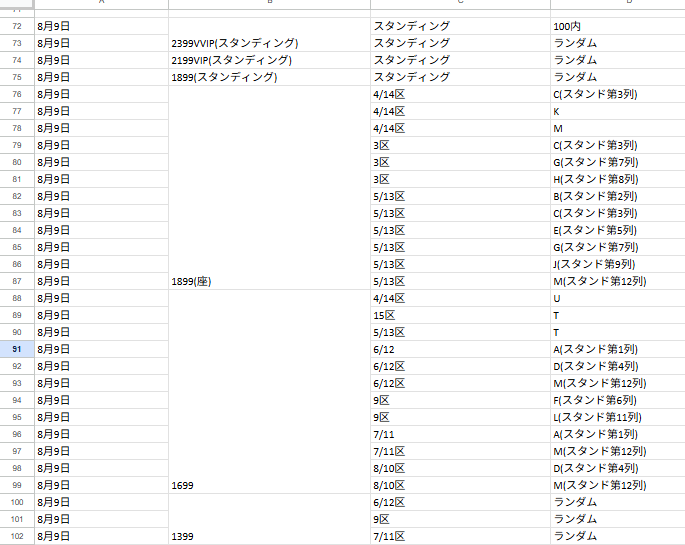The width and height of the screenshot is (685, 545).
Task: Click cell '1899(スタンディング)'
Action: click(x=269, y=77)
